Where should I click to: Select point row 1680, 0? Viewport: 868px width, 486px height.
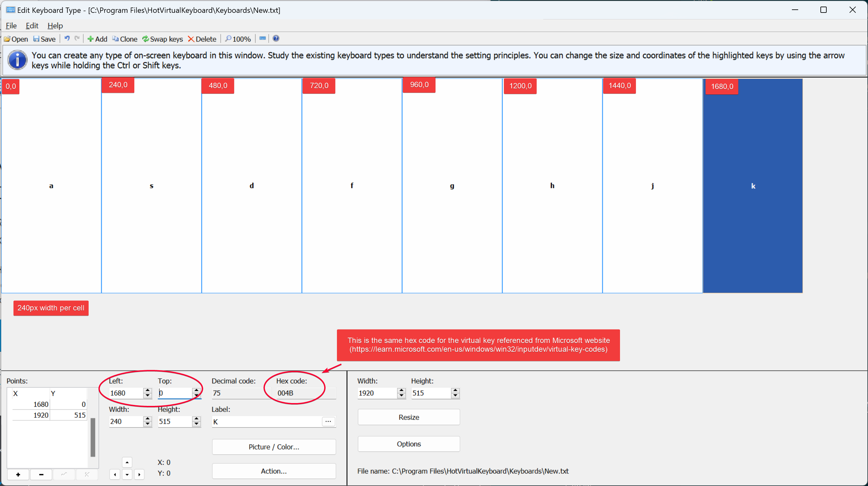[x=49, y=404]
